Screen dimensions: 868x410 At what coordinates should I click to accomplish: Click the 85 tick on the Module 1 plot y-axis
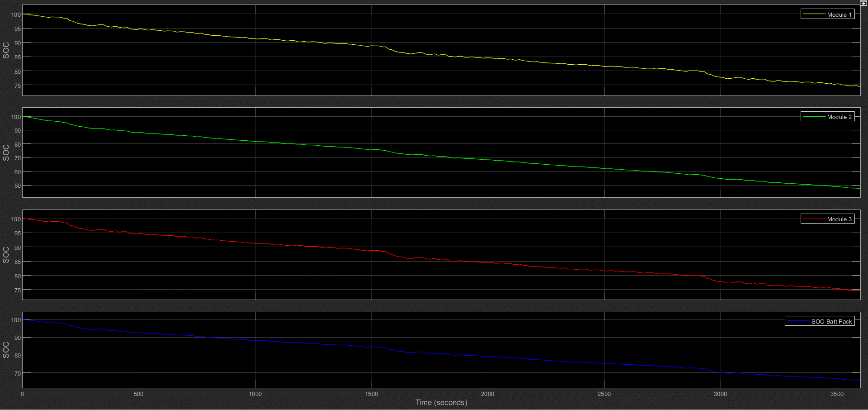(x=18, y=57)
